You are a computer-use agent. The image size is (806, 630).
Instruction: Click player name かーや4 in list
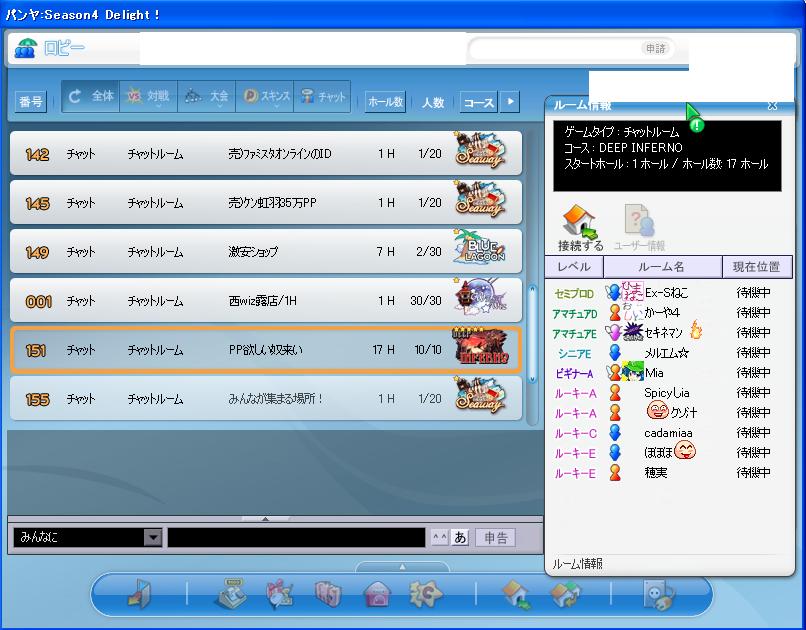[662, 312]
